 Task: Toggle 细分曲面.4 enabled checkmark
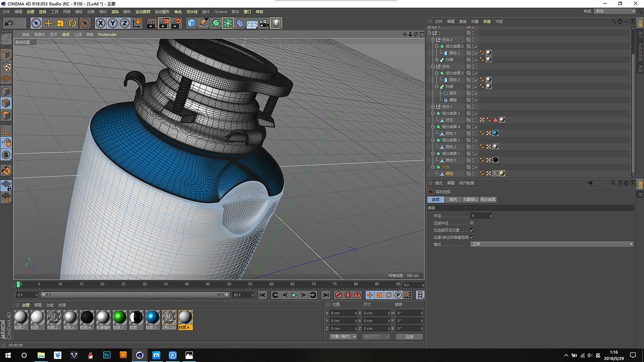point(475,127)
